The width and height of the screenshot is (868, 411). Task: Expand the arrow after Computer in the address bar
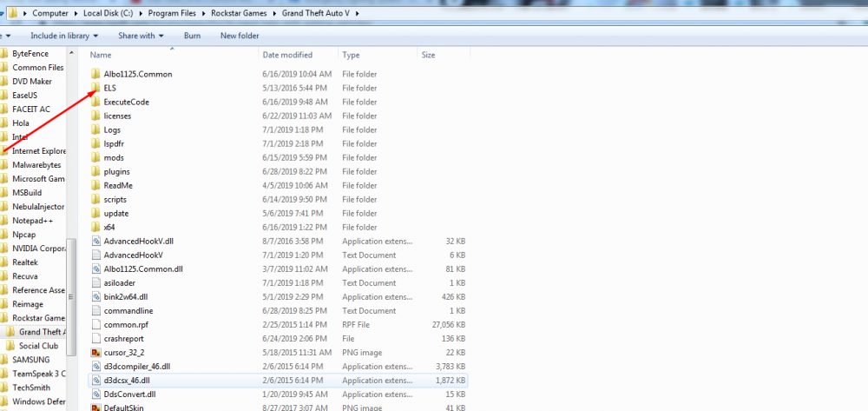point(76,13)
